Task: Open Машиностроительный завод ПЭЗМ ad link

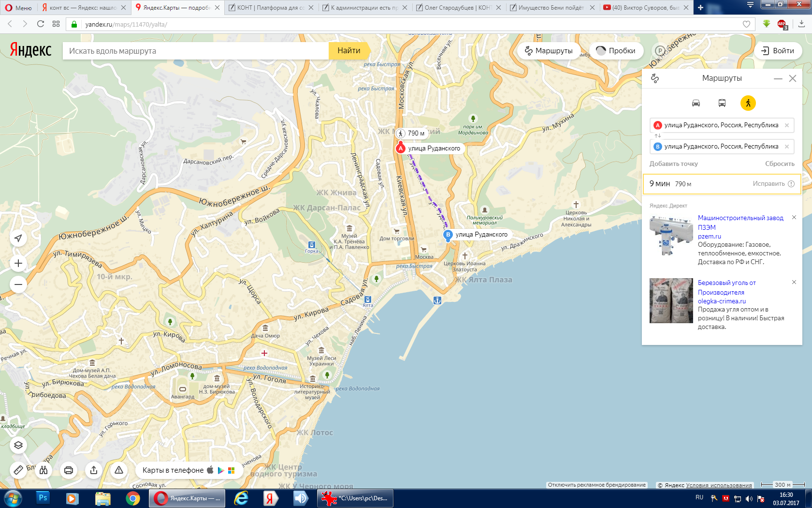Action: pos(740,223)
